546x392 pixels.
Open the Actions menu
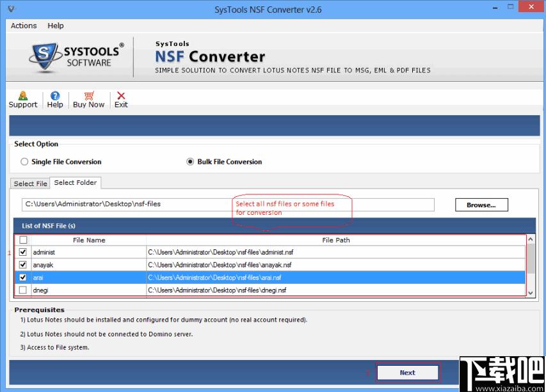pyautogui.click(x=24, y=26)
